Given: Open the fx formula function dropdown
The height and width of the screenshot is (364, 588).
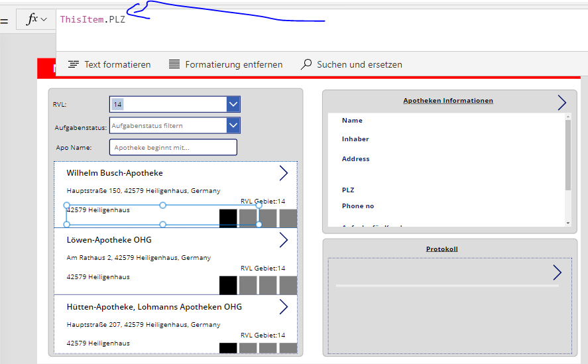Looking at the screenshot, I should tap(36, 19).
